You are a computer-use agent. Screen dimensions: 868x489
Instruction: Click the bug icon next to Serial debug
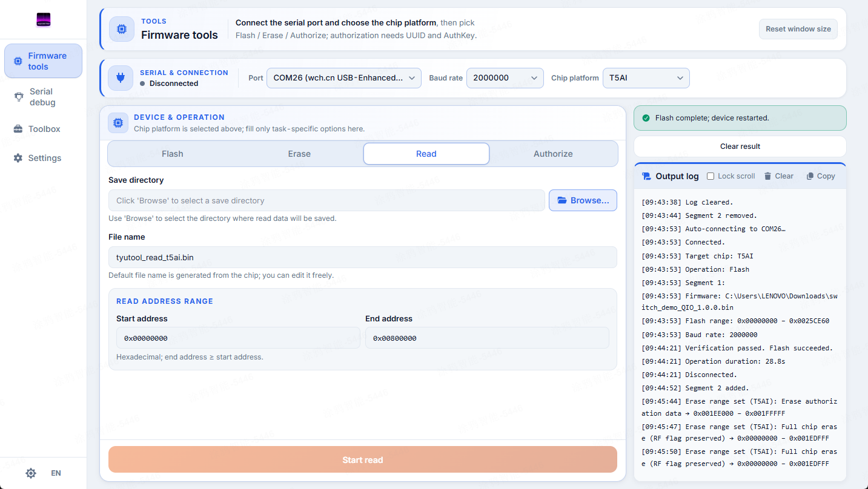19,97
